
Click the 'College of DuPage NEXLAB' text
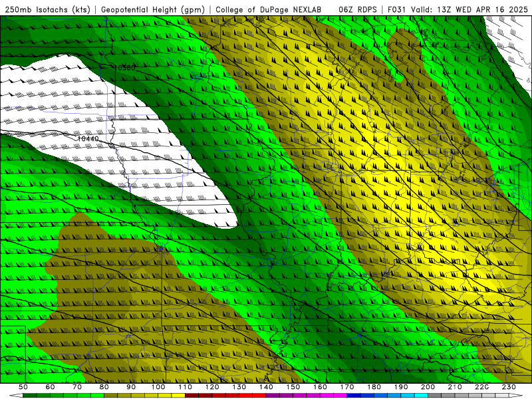pos(269,9)
